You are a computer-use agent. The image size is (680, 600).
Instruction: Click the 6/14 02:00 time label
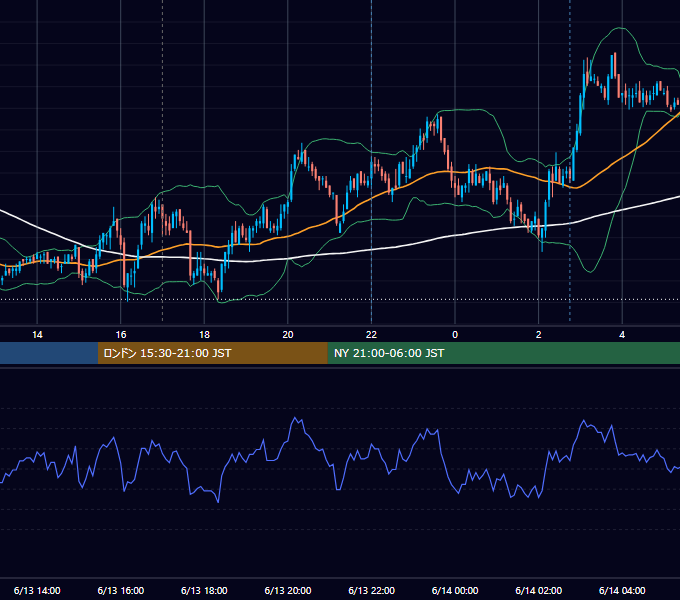pos(539,590)
